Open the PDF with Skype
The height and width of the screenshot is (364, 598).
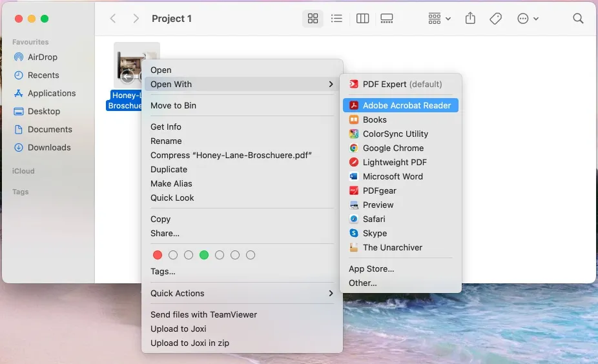point(400,233)
